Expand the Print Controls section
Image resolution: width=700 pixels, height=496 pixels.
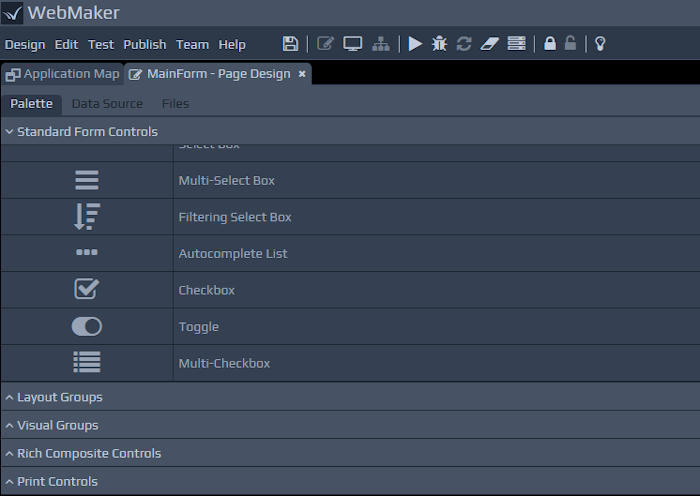tap(350, 481)
